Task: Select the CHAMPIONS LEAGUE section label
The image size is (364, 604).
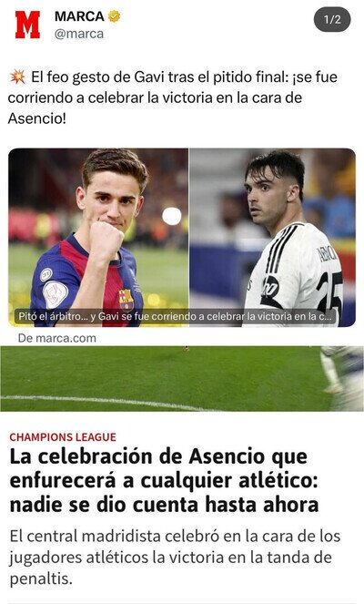Action: coord(63,437)
